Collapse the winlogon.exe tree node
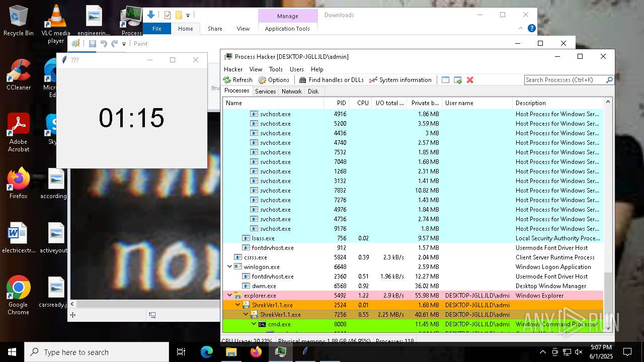 (x=230, y=267)
